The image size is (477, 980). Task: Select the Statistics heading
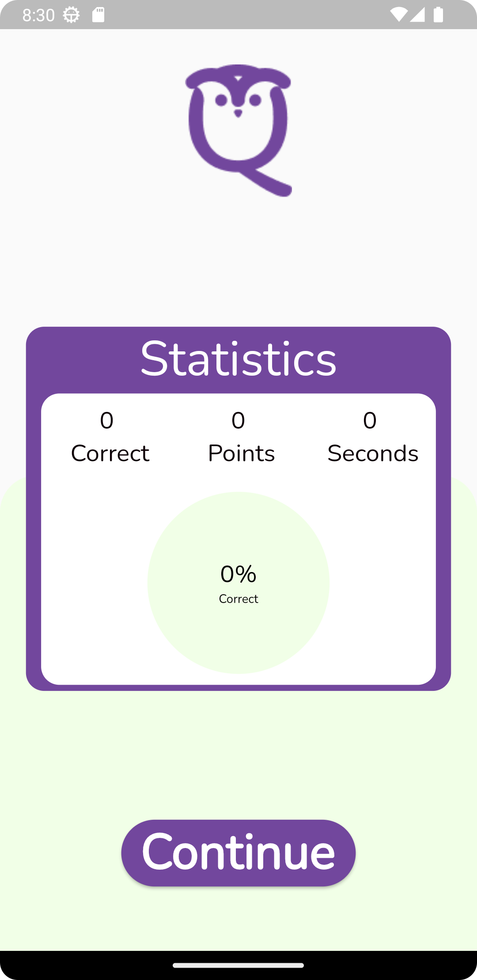238,359
